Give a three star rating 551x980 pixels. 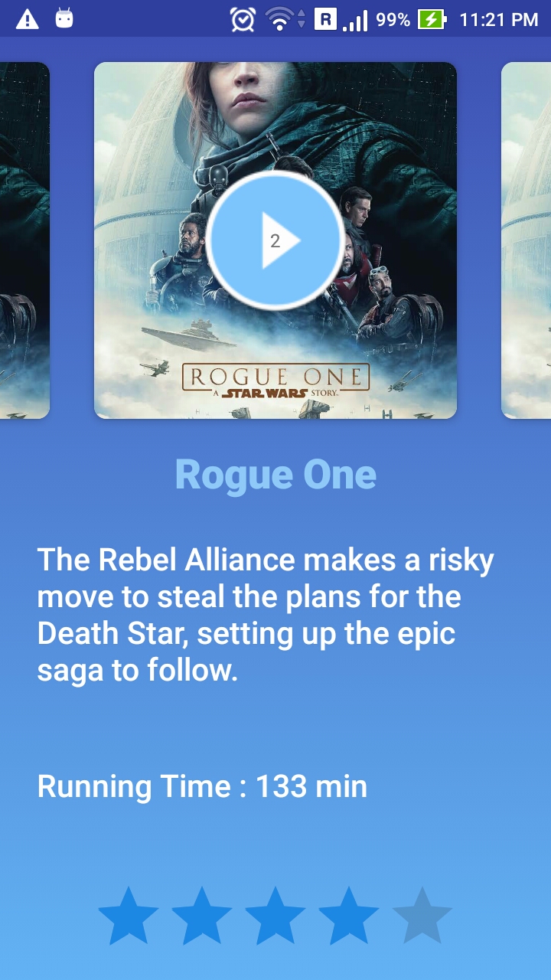pos(275,916)
